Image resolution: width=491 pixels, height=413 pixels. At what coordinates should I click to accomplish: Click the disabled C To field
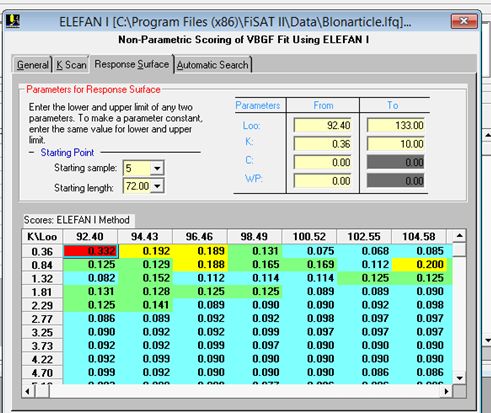click(396, 162)
